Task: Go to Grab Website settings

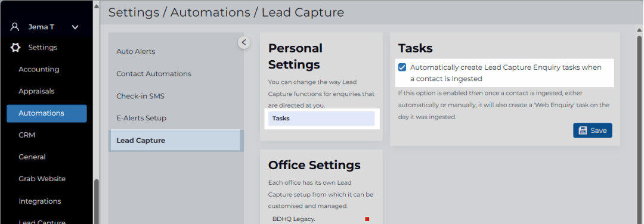Action: (x=42, y=179)
